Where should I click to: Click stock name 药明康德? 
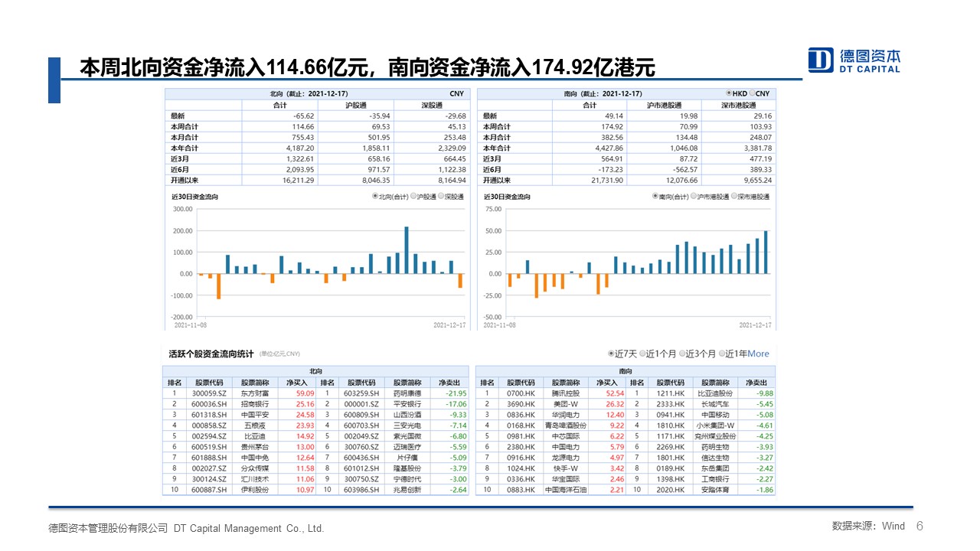coord(407,393)
